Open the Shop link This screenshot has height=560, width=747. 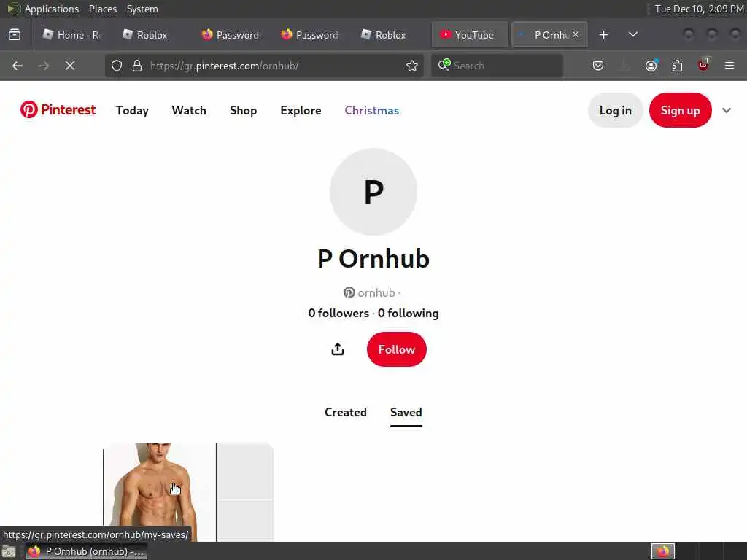pyautogui.click(x=243, y=111)
